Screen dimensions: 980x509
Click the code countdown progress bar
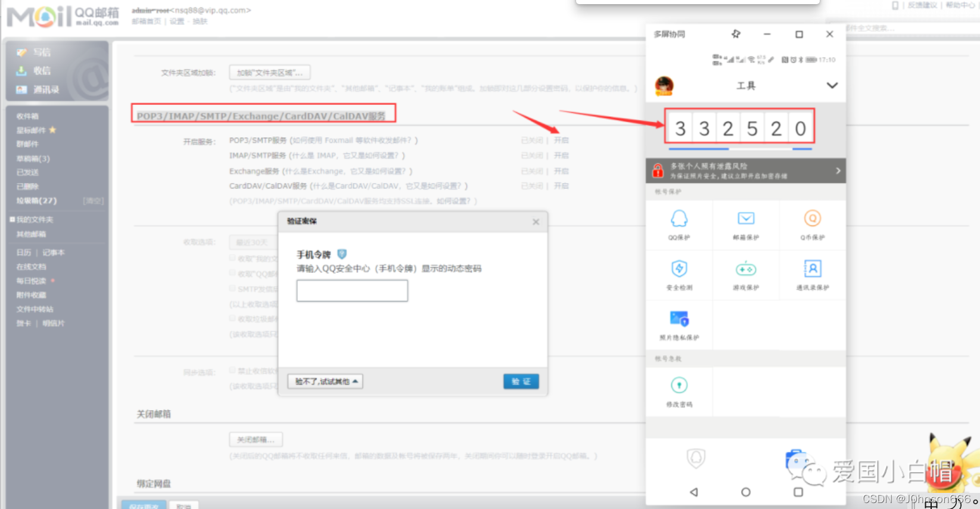pyautogui.click(x=740, y=149)
